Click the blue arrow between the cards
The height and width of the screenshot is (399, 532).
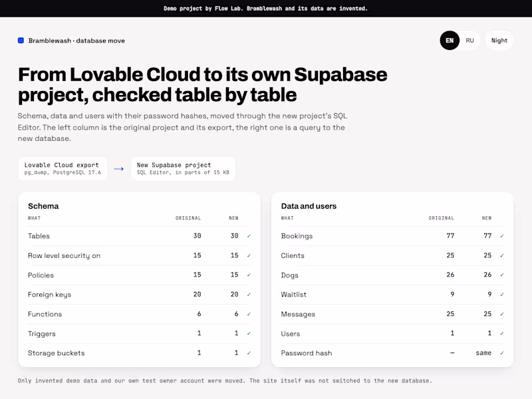click(119, 169)
